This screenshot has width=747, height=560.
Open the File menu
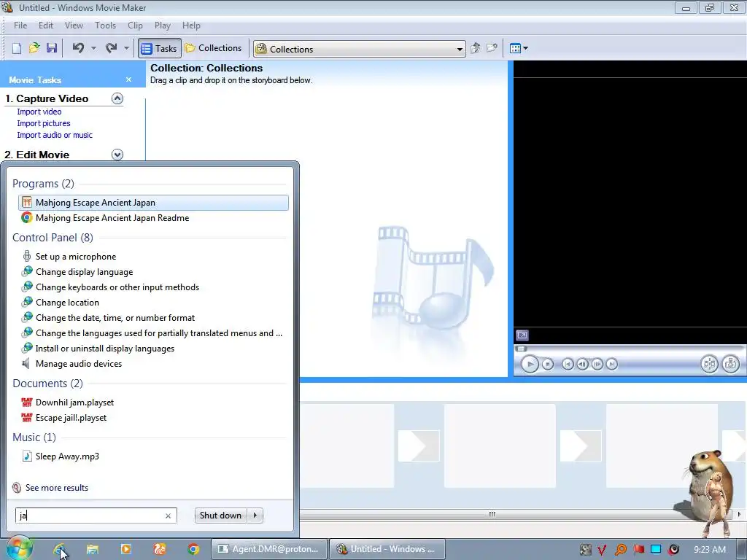point(20,26)
